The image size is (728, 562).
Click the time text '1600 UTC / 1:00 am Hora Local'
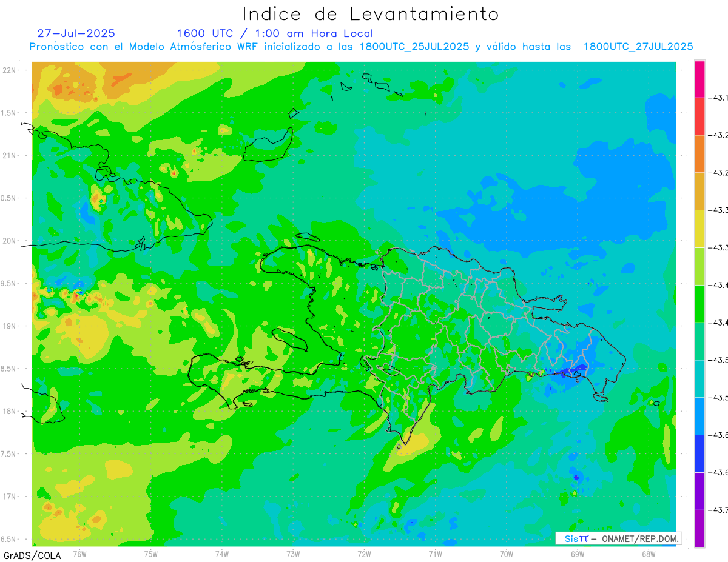pyautogui.click(x=275, y=33)
